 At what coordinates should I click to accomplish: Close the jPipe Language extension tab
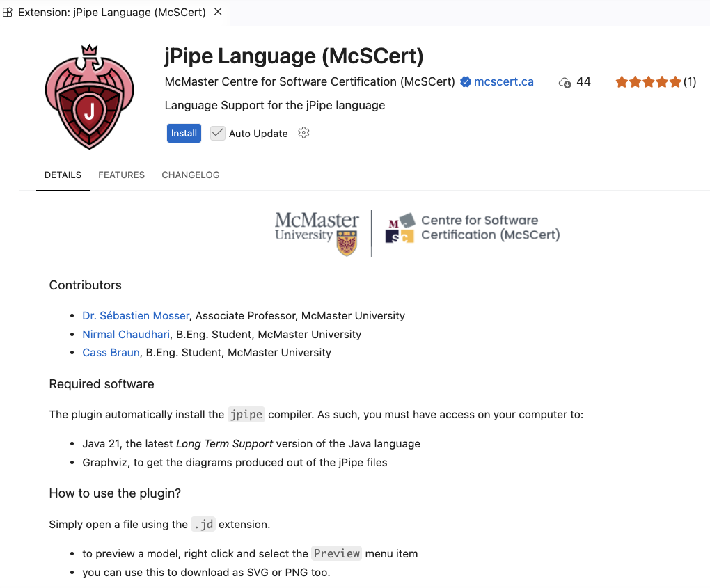pyautogui.click(x=218, y=13)
